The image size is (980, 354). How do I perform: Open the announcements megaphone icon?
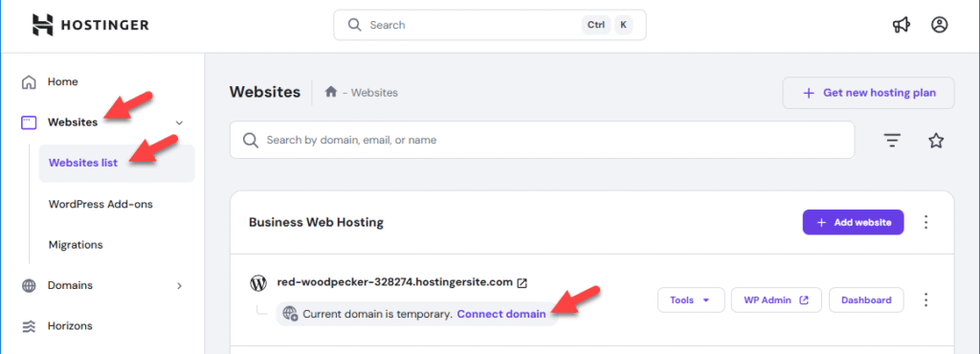[x=901, y=25]
